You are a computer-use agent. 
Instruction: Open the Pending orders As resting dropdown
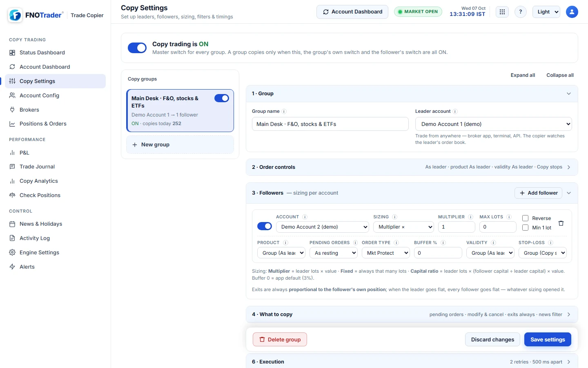click(x=334, y=253)
